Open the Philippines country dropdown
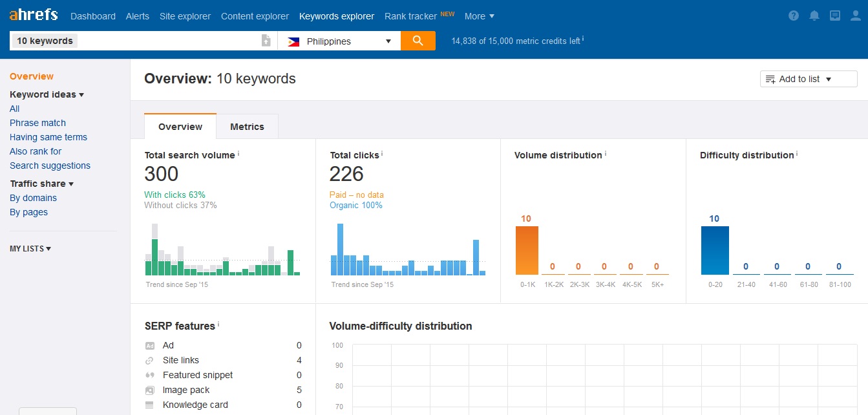Image resolution: width=868 pixels, height=415 pixels. coord(339,41)
